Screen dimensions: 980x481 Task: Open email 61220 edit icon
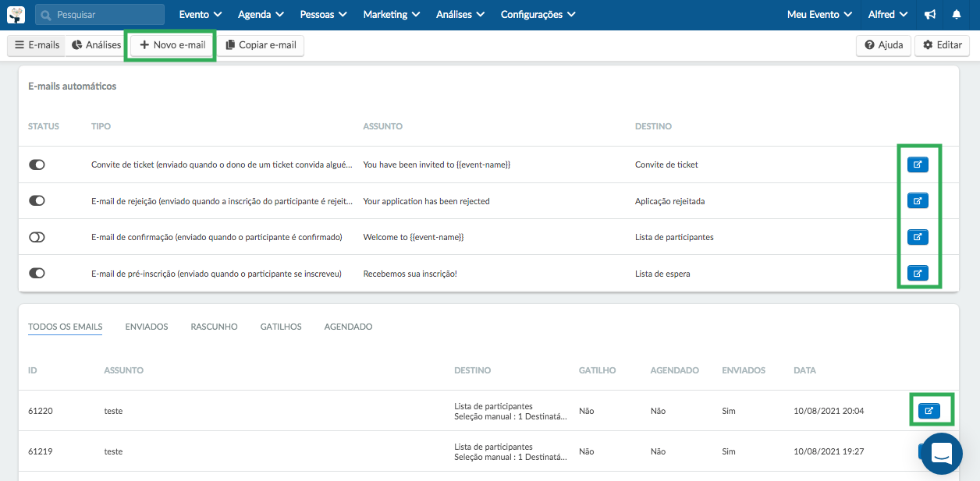(x=929, y=410)
